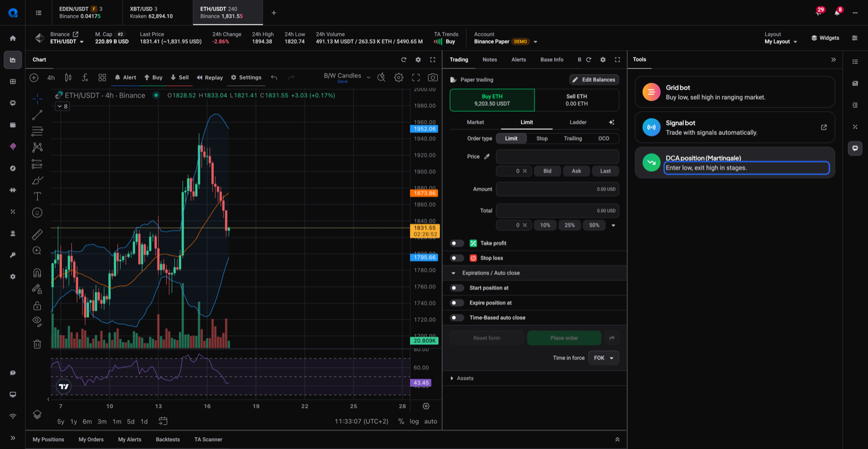Toggle percent scale on chart

[x=401, y=421]
